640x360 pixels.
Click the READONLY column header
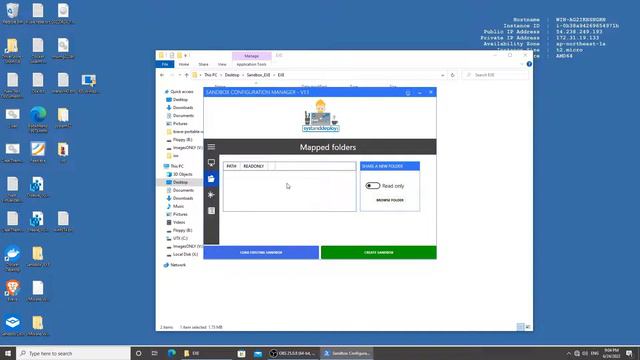(253, 166)
